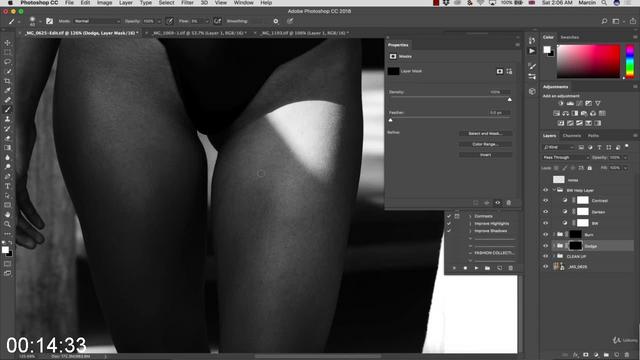
Task: Hide the CLEAN UP group
Action: click(x=546, y=256)
